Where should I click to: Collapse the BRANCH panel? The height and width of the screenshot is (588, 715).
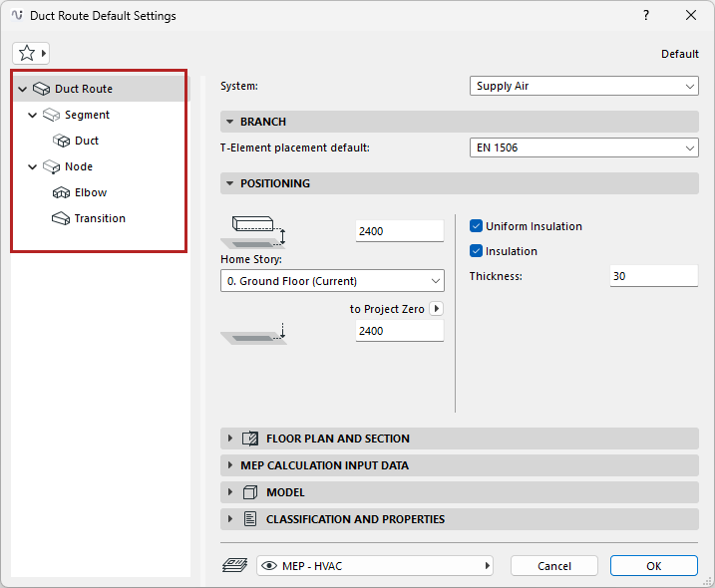[x=229, y=122]
